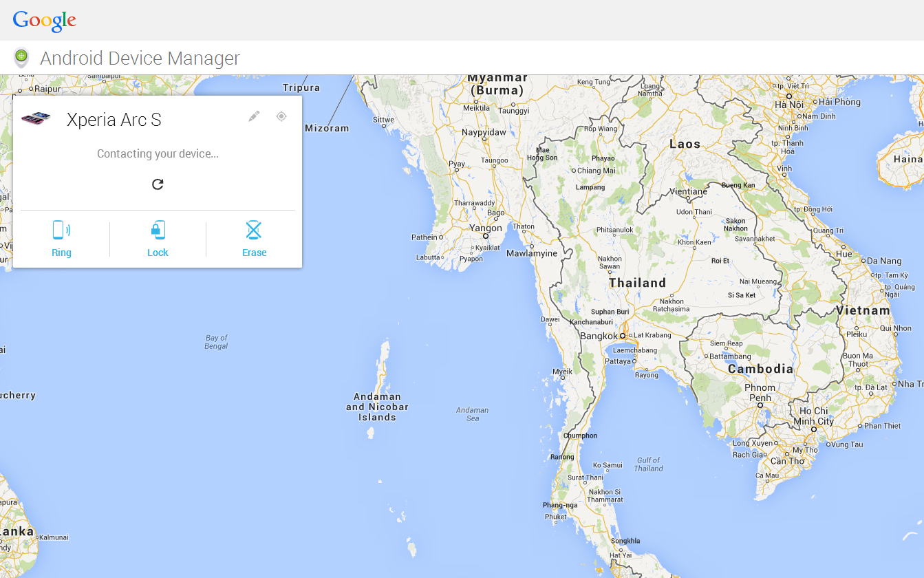The height and width of the screenshot is (578, 924).
Task: Click the Erase label
Action: (x=254, y=253)
